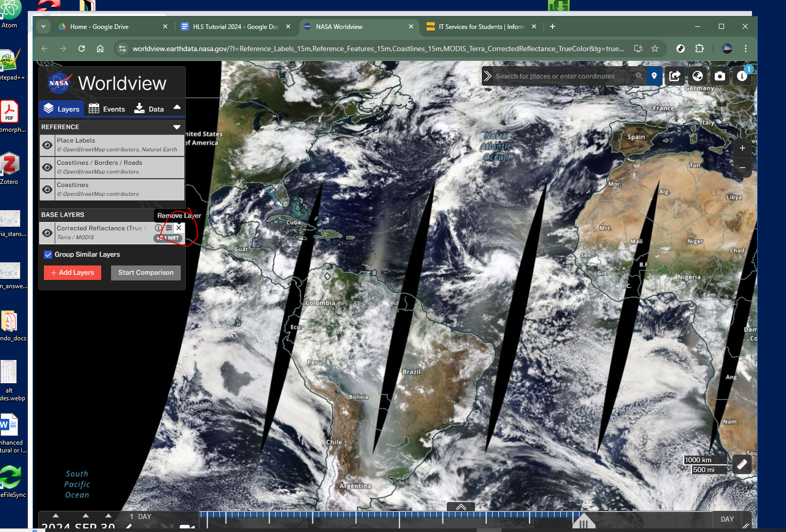This screenshot has width=786, height=532.
Task: Switch to the Events tab
Action: pyautogui.click(x=107, y=109)
